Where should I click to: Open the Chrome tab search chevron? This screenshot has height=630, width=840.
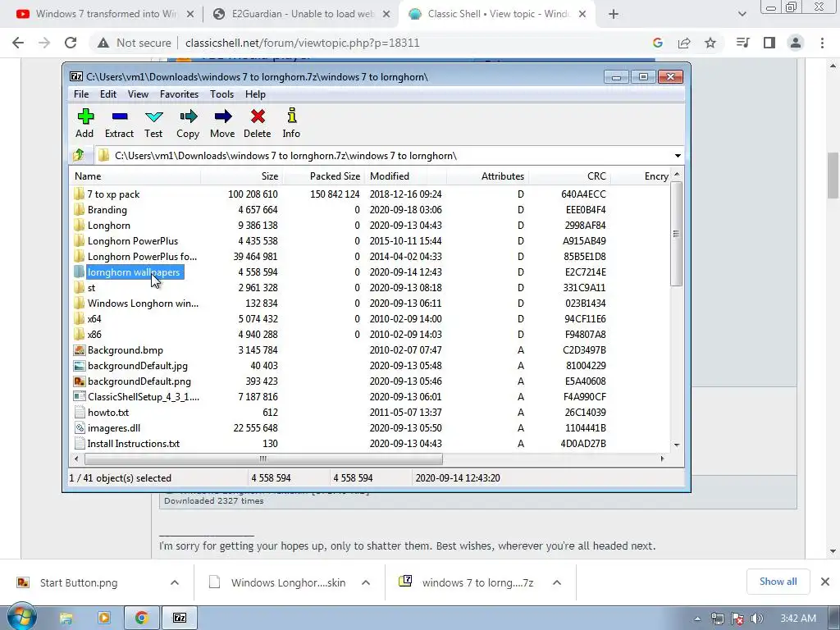pyautogui.click(x=742, y=14)
